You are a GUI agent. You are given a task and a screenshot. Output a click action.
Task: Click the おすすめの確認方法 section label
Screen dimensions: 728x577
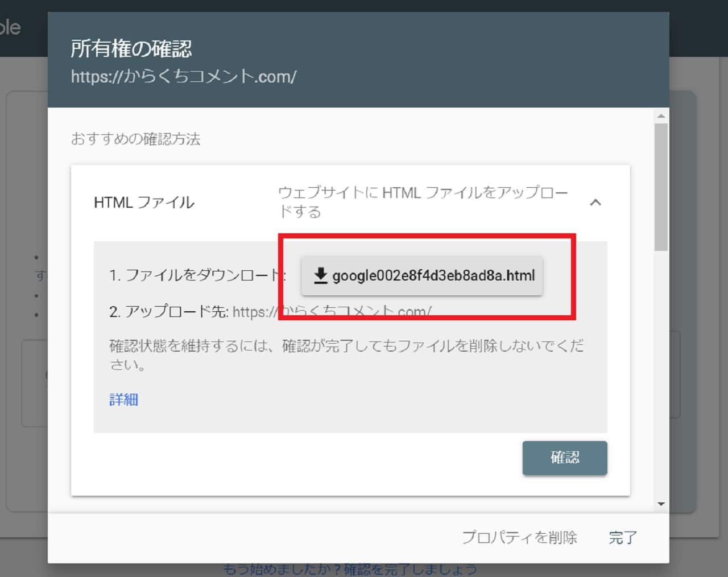click(135, 139)
